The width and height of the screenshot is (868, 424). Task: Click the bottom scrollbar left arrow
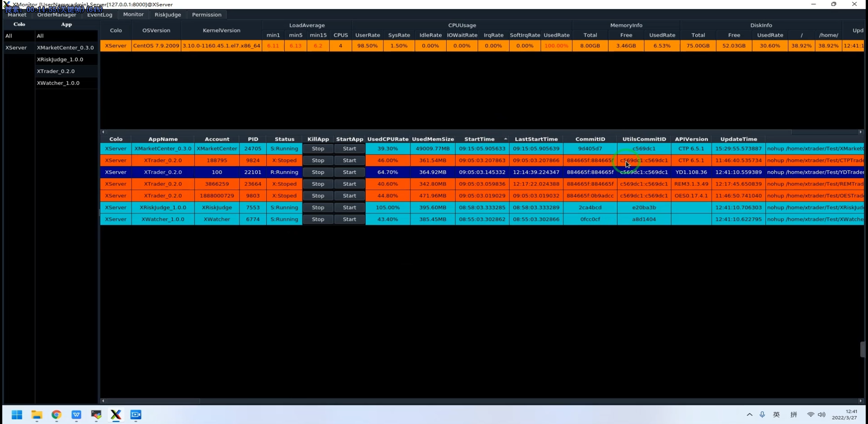point(103,401)
